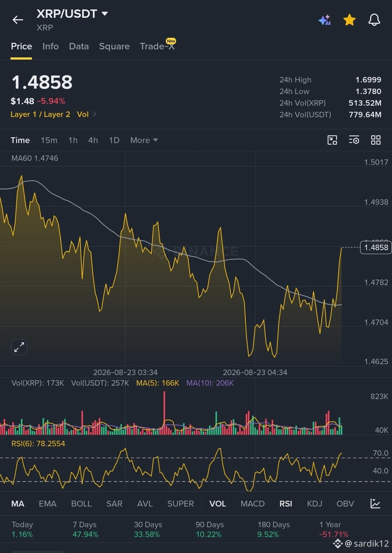Image resolution: width=392 pixels, height=553 pixels.
Task: Click the 2026-08-23 04:34 time label
Action: click(255, 373)
